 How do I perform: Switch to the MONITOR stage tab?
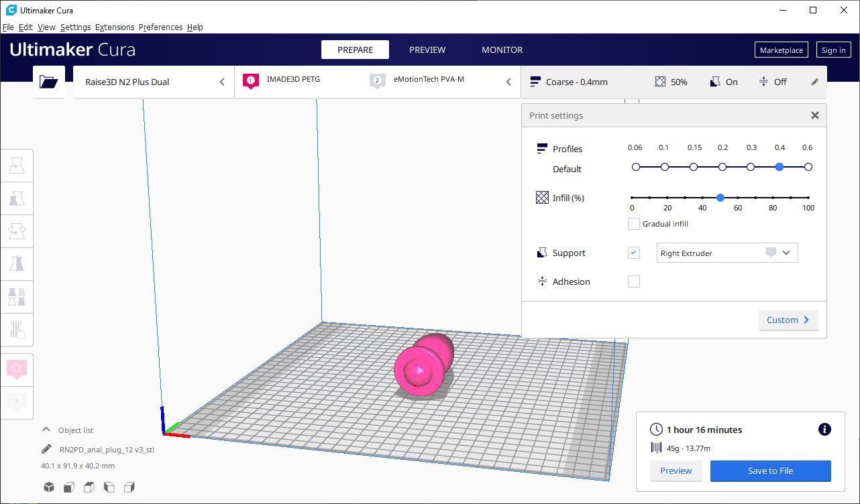tap(502, 50)
